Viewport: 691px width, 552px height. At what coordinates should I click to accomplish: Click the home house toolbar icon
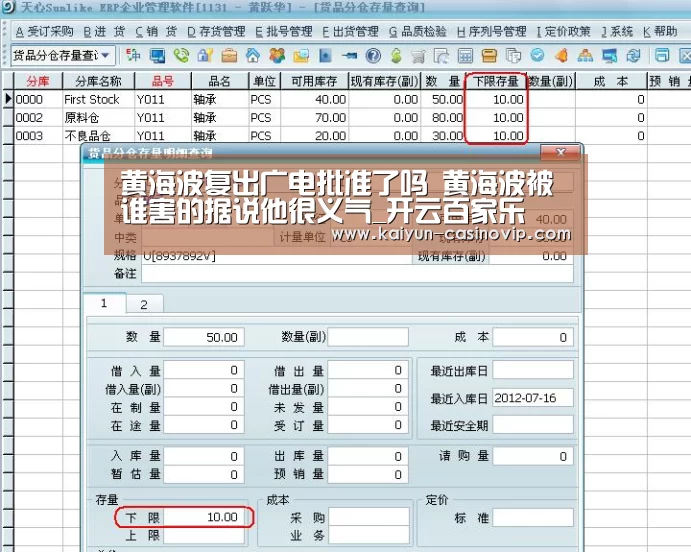(x=253, y=56)
